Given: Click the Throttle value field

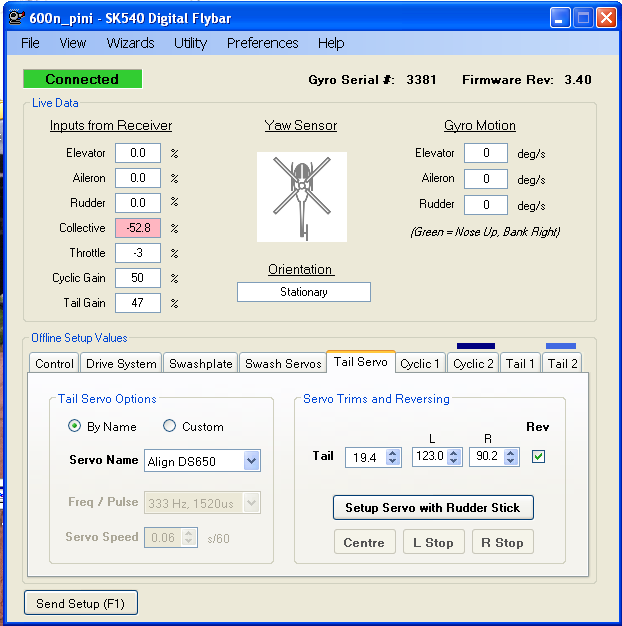Looking at the screenshot, I should [x=138, y=253].
